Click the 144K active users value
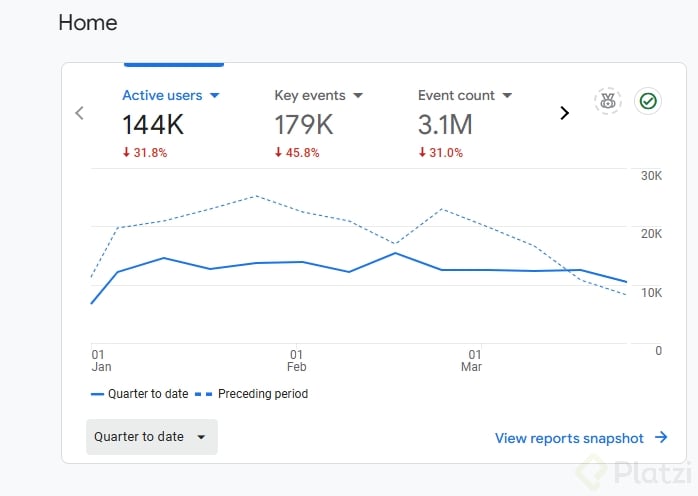The image size is (698, 496). coord(153,125)
